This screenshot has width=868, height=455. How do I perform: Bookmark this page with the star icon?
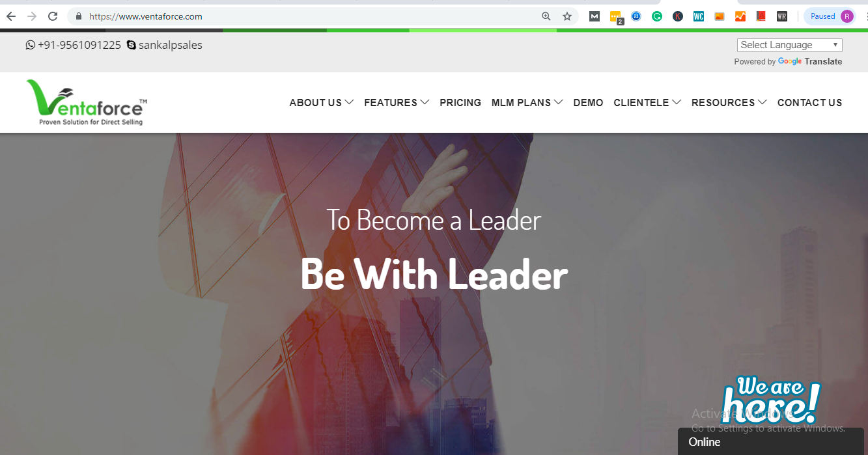[567, 16]
